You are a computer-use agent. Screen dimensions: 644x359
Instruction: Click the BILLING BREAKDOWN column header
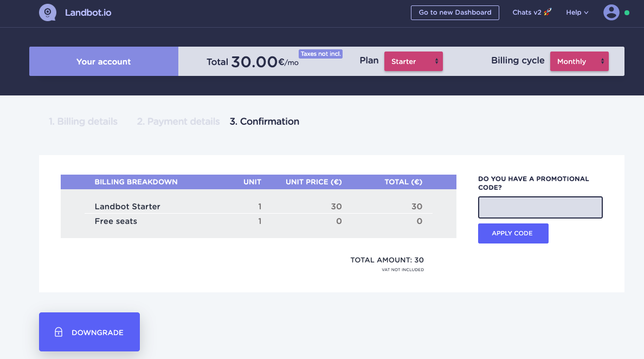(136, 182)
